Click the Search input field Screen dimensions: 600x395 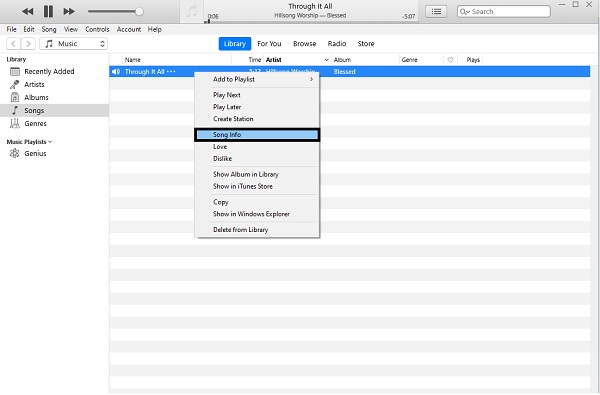[x=504, y=11]
